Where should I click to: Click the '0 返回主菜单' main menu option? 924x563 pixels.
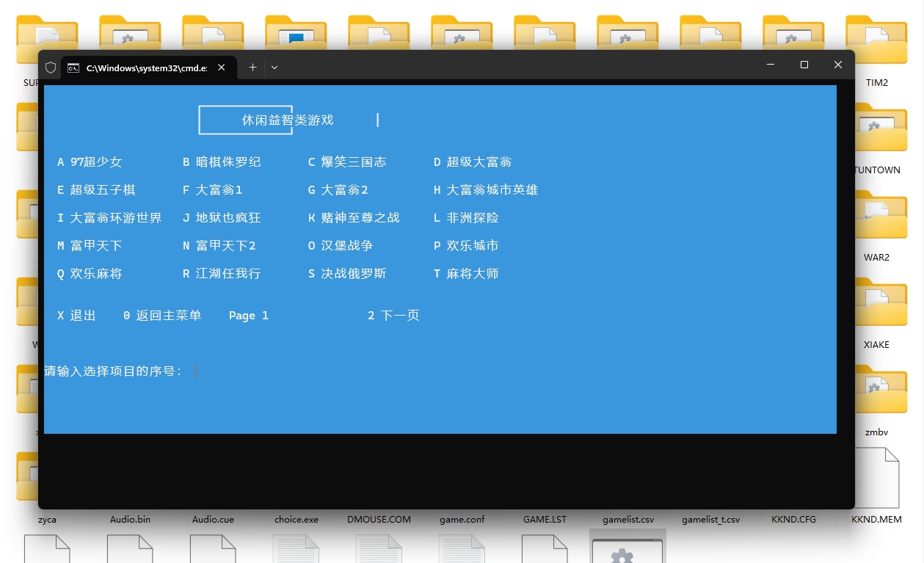pyautogui.click(x=161, y=316)
